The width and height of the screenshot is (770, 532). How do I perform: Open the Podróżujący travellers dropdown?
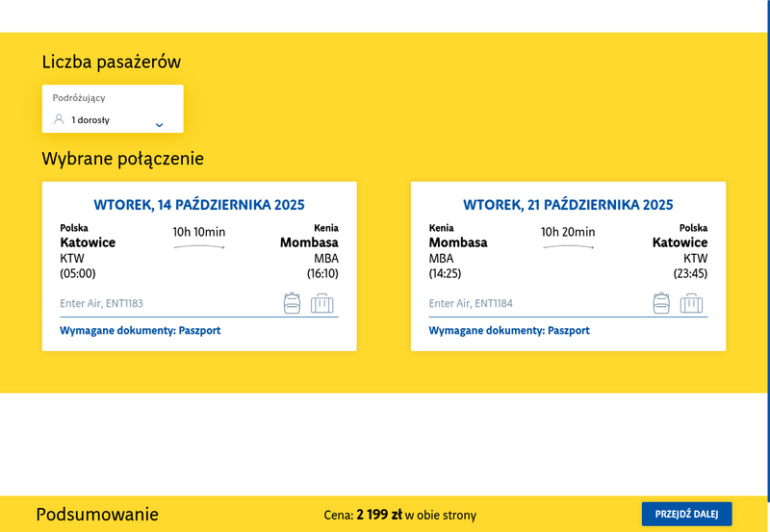click(113, 109)
